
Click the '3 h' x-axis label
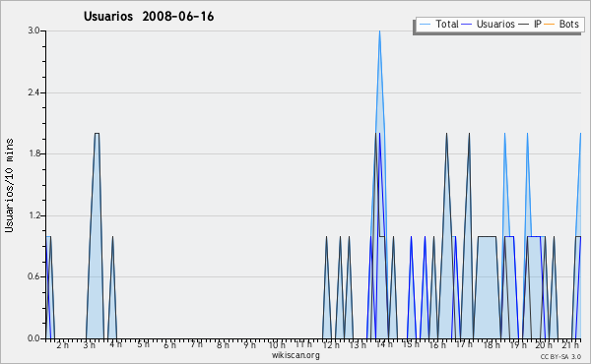click(x=90, y=345)
